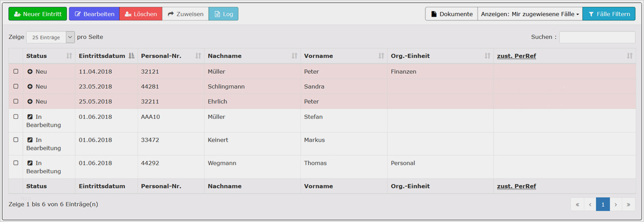Click the red Löschen button
The width and height of the screenshot is (644, 222).
[x=141, y=14]
